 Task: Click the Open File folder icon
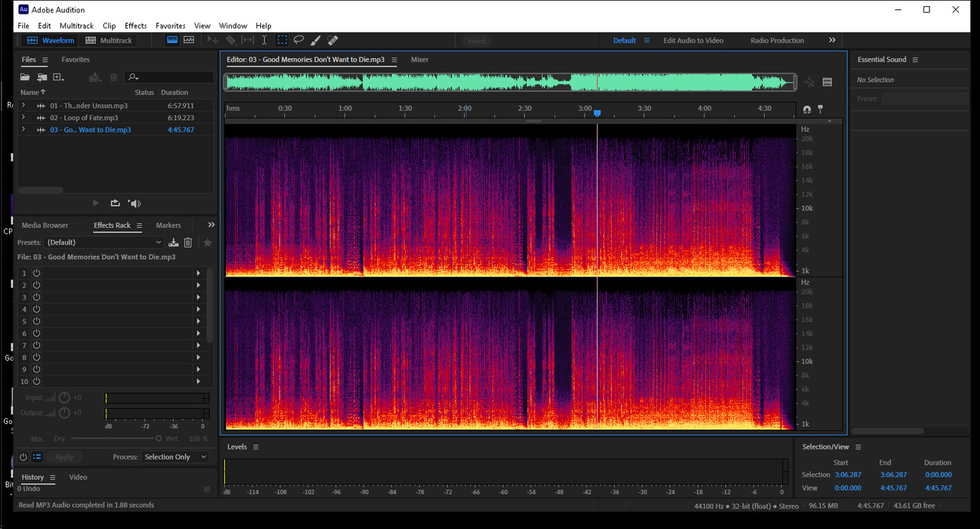(25, 77)
